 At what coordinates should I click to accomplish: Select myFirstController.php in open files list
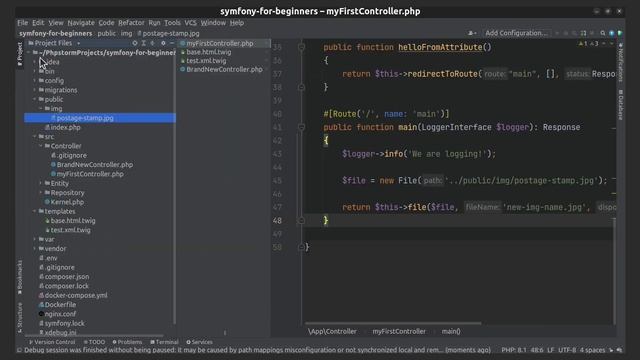(x=220, y=43)
